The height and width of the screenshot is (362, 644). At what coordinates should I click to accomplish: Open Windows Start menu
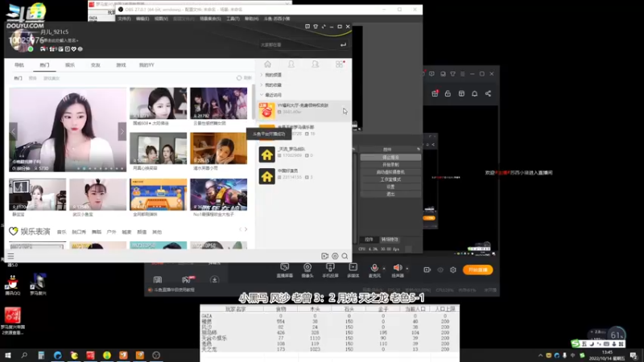[x=8, y=355]
